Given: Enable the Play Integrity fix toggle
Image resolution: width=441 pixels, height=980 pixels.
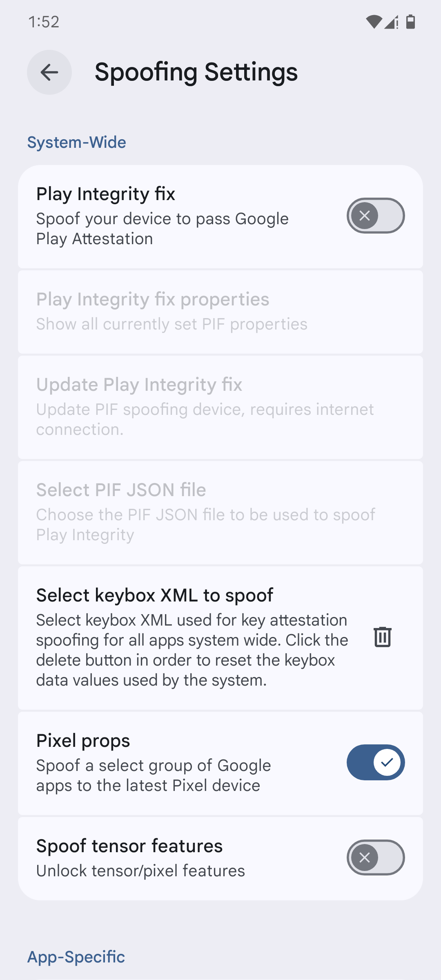Looking at the screenshot, I should click(376, 216).
